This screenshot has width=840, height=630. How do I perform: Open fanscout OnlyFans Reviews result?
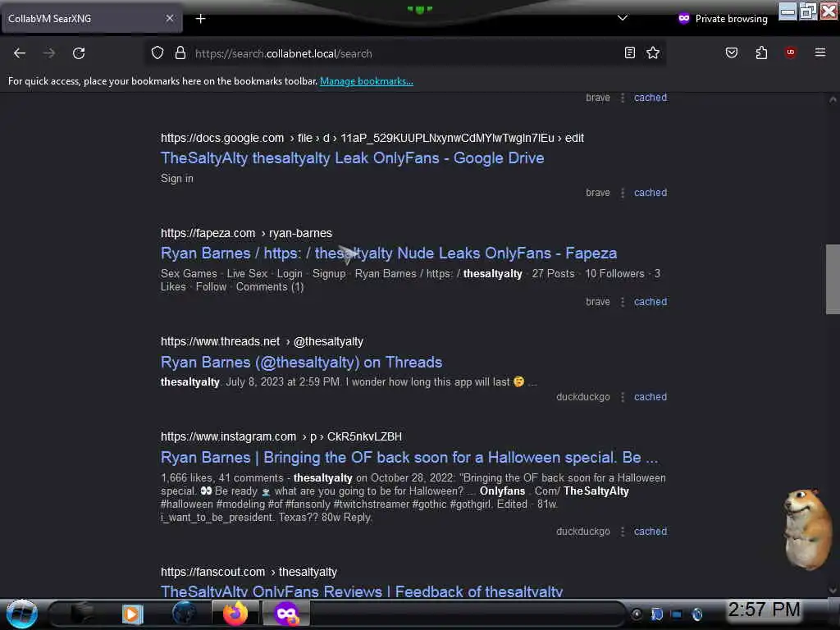(362, 591)
